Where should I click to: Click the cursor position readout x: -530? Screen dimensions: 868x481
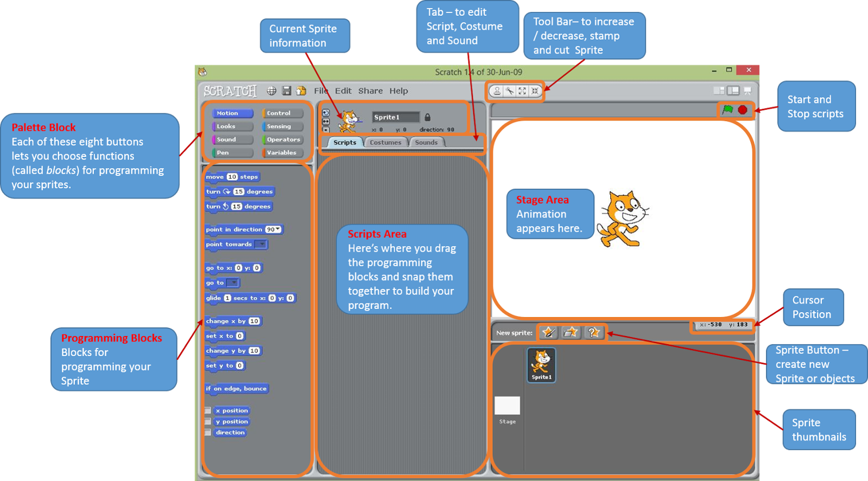pyautogui.click(x=711, y=325)
